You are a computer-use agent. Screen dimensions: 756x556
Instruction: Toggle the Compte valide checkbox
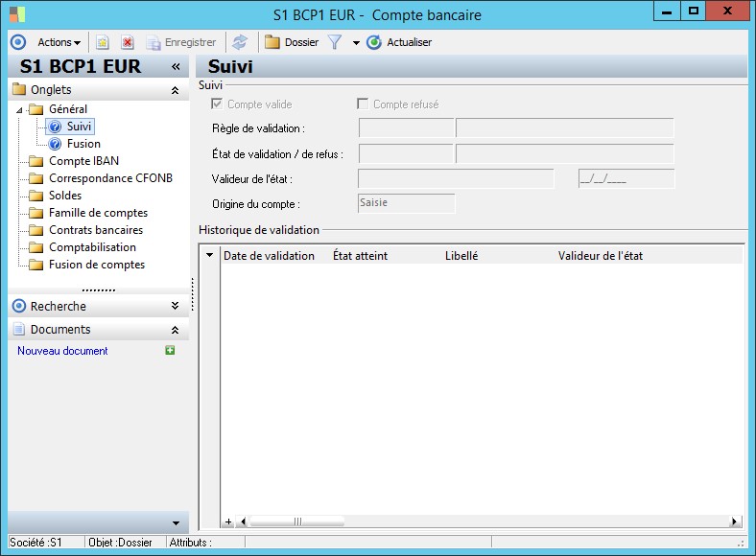(216, 104)
